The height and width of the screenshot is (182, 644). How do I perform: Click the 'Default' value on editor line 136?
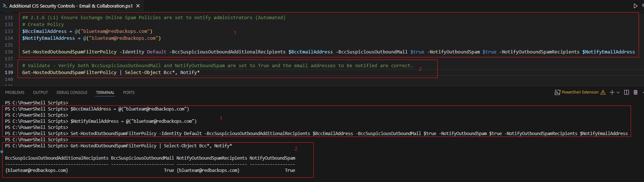[157, 52]
